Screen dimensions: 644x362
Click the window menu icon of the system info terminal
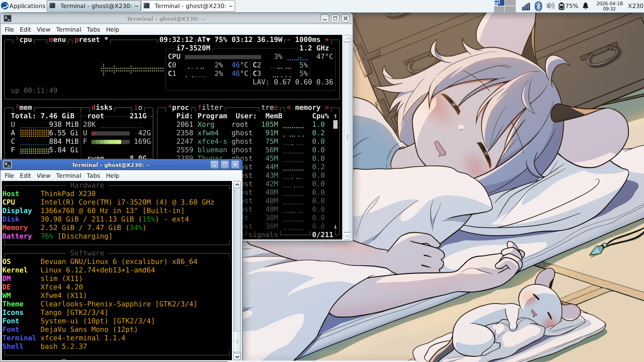(8, 165)
